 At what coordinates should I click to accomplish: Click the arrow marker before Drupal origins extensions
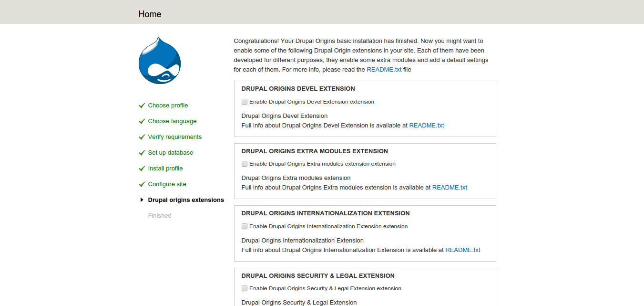pos(142,200)
